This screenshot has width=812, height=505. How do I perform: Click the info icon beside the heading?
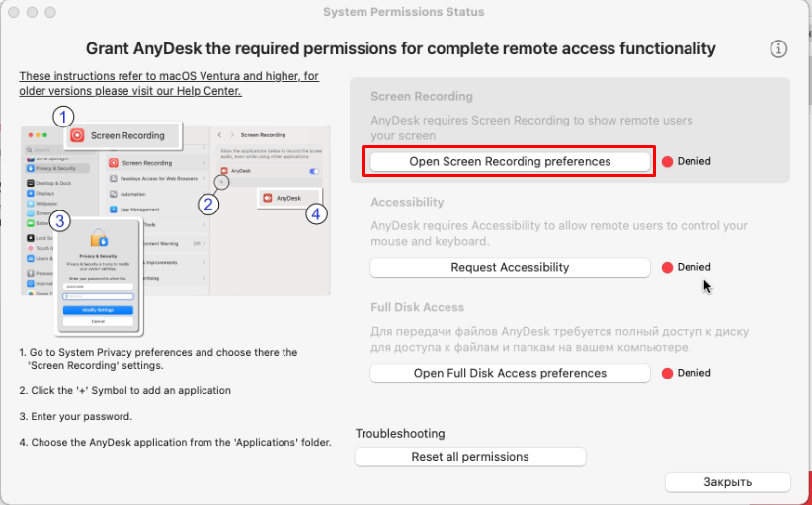(778, 49)
